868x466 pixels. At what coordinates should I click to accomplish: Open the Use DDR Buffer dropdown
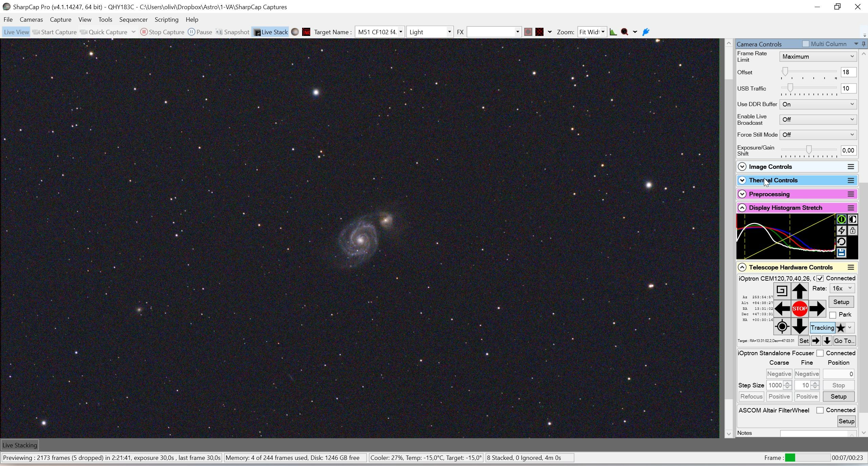point(818,104)
